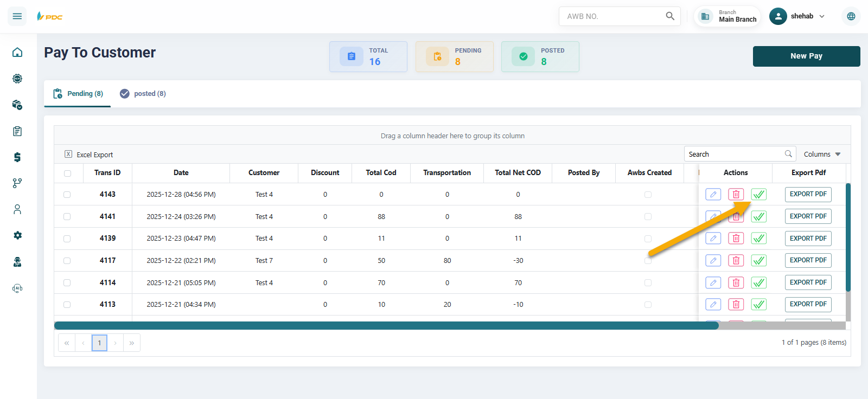Click the New Pay button
The height and width of the screenshot is (399, 868).
(x=806, y=56)
